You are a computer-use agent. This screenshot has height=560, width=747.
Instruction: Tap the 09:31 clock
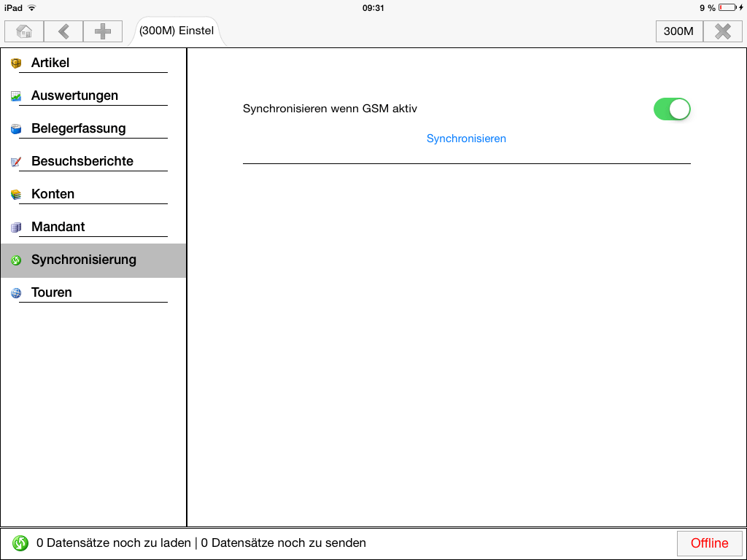(373, 7)
